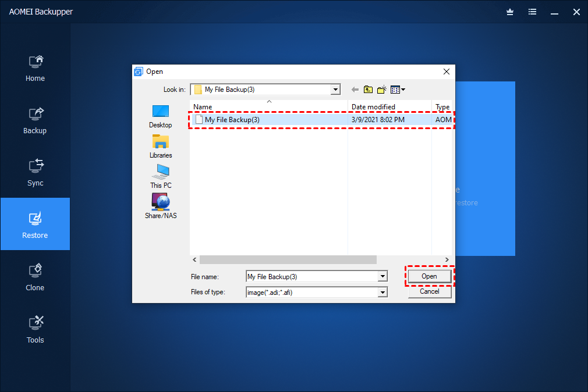Select the My File Backup(3) file row
The height and width of the screenshot is (392, 588).
coord(321,120)
